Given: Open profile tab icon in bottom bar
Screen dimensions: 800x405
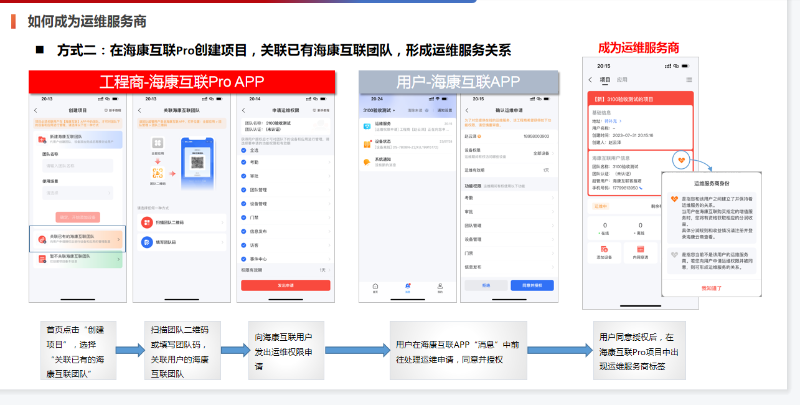Looking at the screenshot, I should (440, 287).
